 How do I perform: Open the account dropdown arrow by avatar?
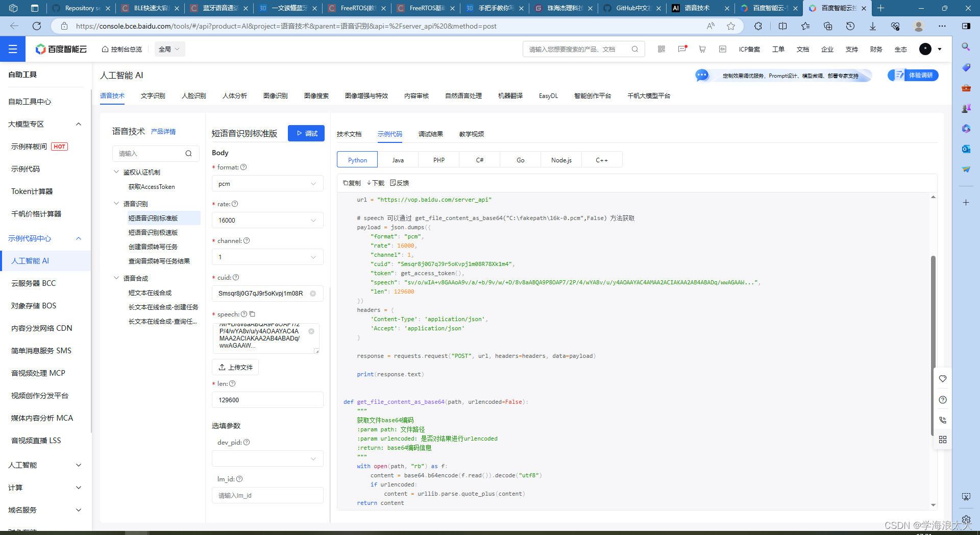pos(940,49)
